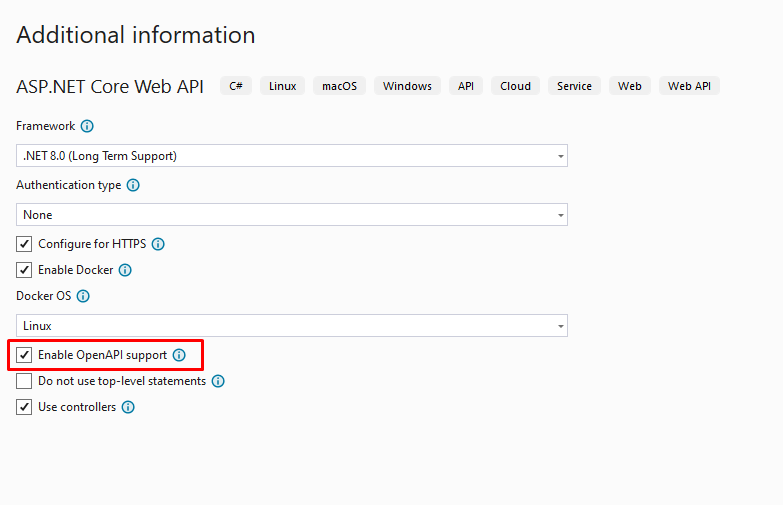Expand the Authentication type dropdown
This screenshot has width=783, height=505.
coord(291,215)
